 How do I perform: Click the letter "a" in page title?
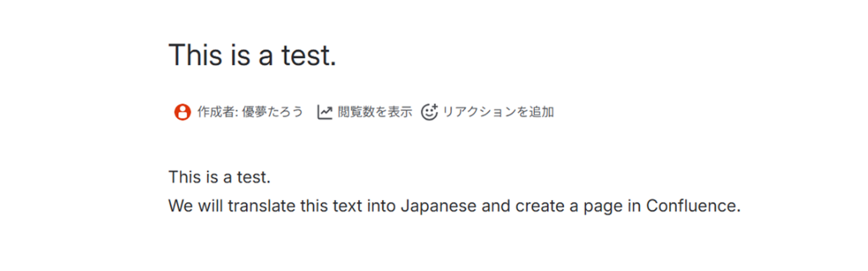click(x=265, y=57)
